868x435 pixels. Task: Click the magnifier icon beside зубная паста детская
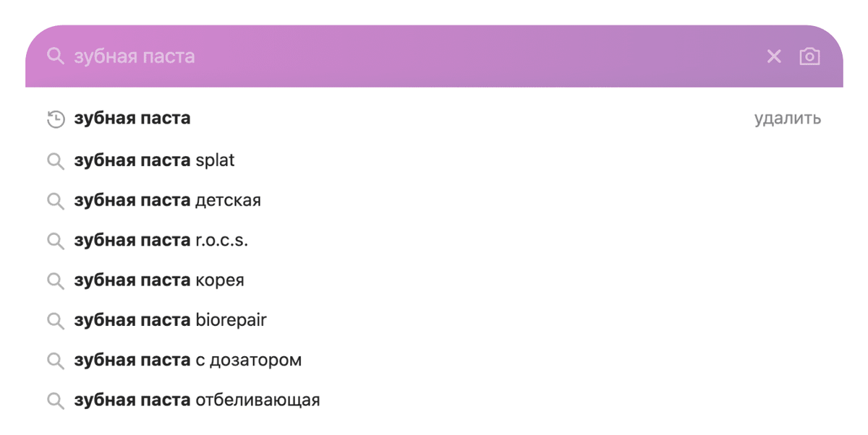[x=56, y=200]
